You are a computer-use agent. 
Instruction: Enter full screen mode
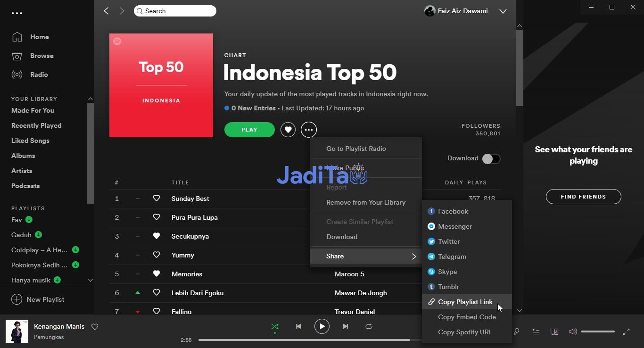tap(626, 331)
